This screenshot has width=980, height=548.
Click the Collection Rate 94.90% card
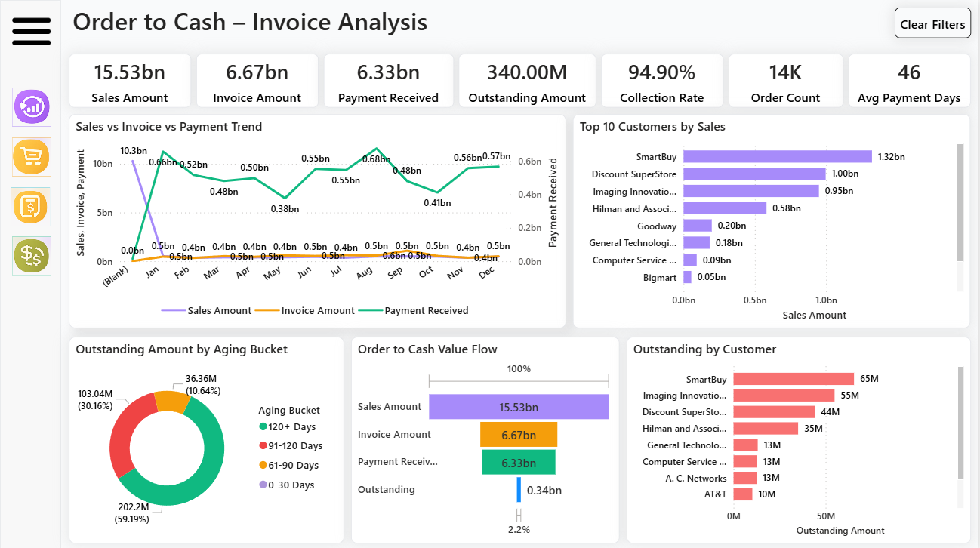pos(662,80)
